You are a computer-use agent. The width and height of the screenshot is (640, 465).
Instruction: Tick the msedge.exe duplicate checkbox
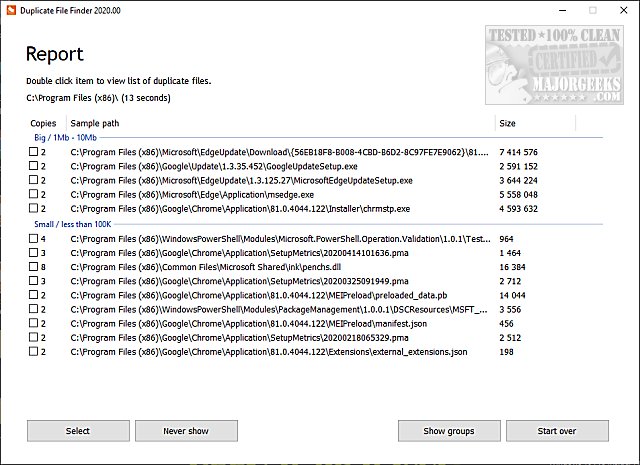click(x=33, y=194)
